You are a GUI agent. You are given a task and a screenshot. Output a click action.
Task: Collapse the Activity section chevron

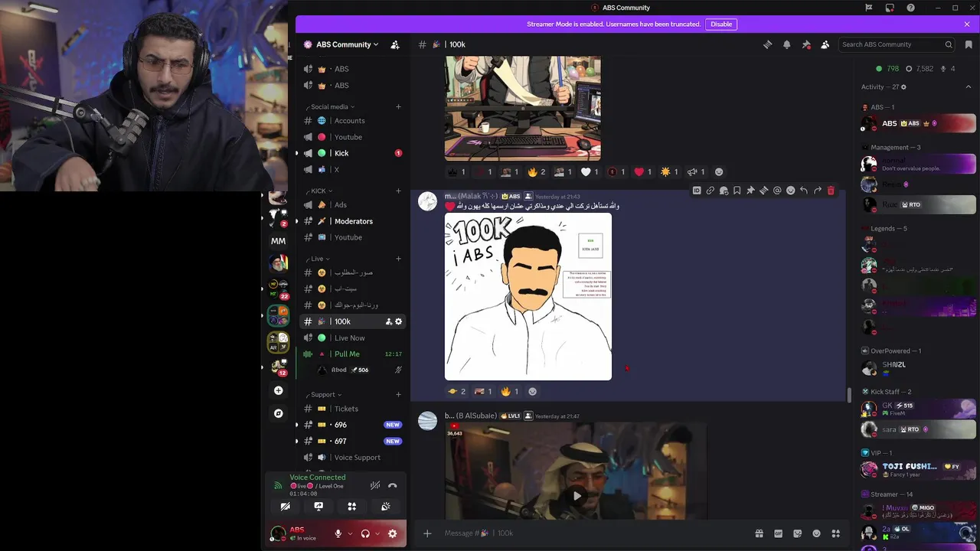coord(968,86)
